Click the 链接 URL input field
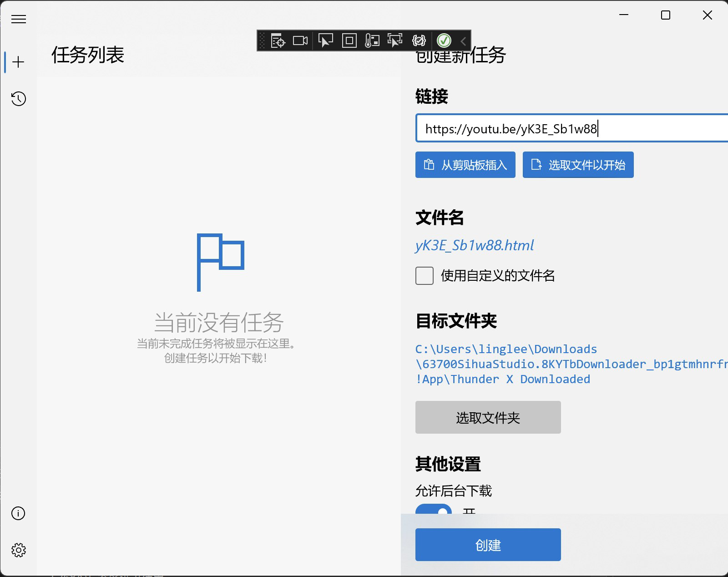The width and height of the screenshot is (728, 577). 569,128
